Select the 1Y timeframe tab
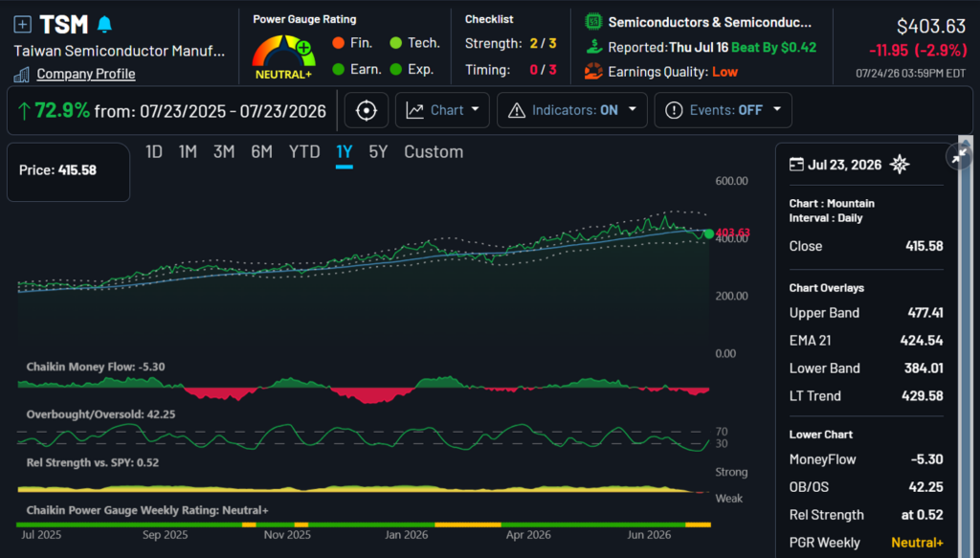The image size is (980, 558). pos(345,152)
